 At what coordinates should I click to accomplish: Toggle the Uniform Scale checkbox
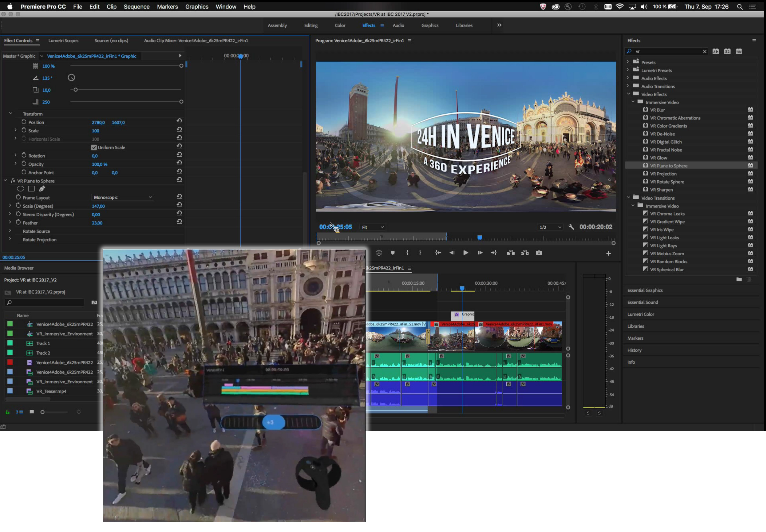pos(94,147)
